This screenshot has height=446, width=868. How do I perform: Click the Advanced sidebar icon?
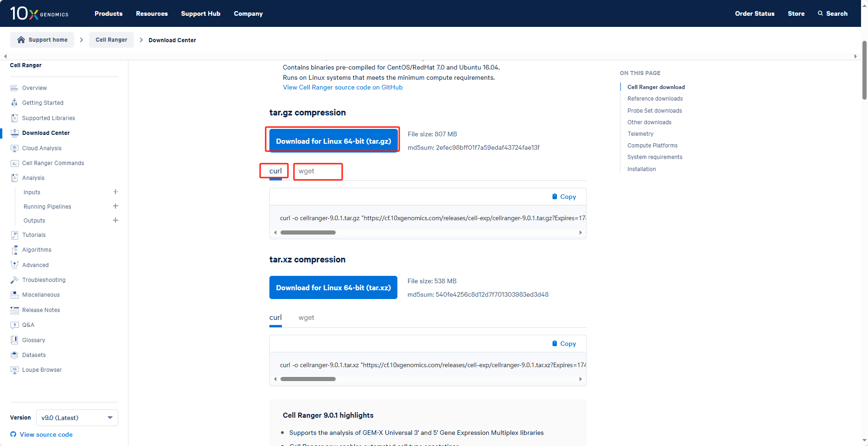(x=14, y=265)
